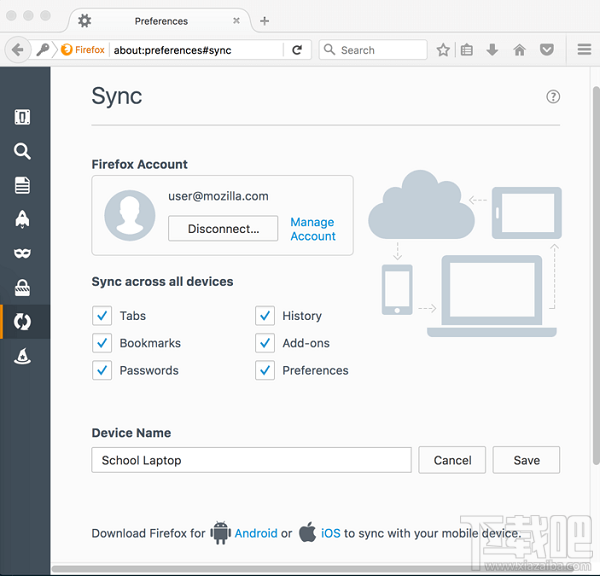600x576 pixels.
Task: Click the key identity icon in URL bar
Action: click(43, 50)
